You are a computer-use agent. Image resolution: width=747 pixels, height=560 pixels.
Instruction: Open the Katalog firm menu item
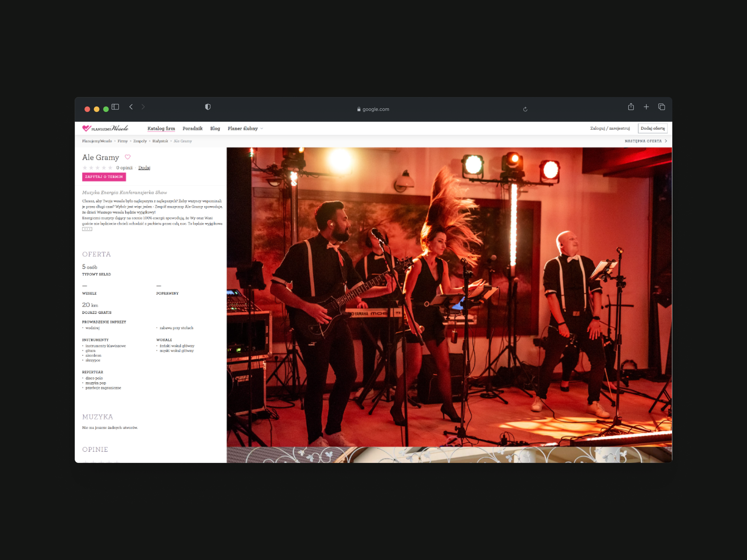coord(161,128)
